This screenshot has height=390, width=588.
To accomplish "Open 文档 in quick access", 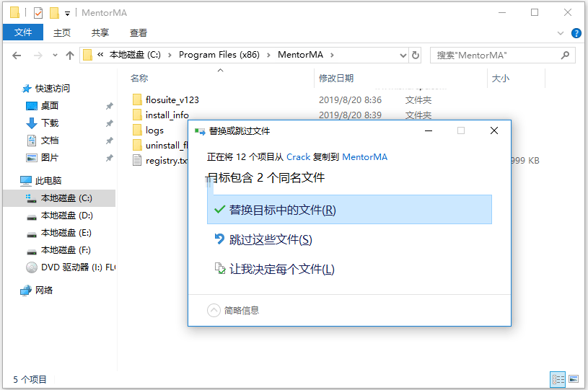I will 50,141.
